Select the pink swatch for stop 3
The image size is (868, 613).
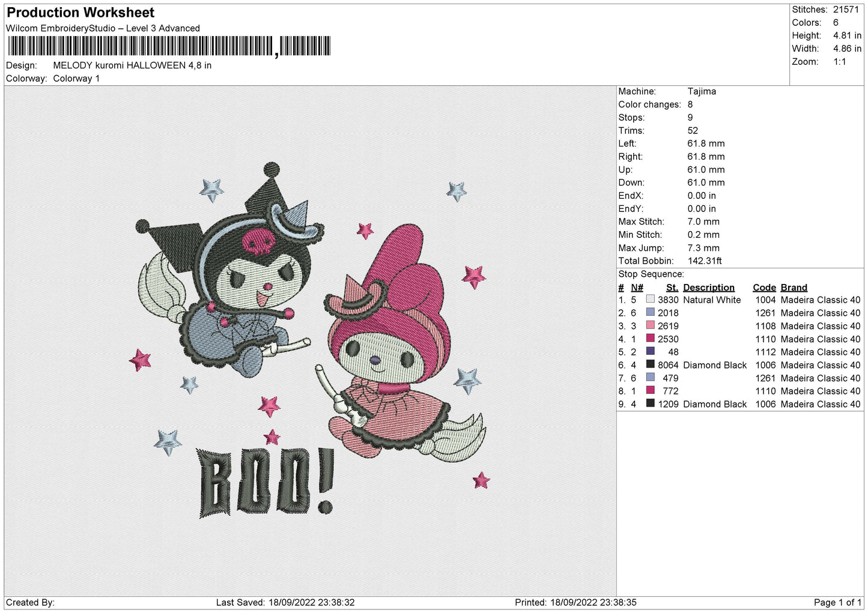coord(650,325)
